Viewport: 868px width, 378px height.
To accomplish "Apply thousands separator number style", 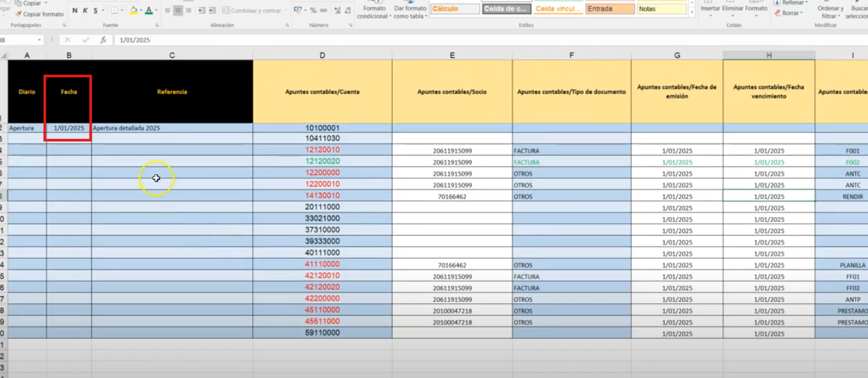I will click(323, 11).
